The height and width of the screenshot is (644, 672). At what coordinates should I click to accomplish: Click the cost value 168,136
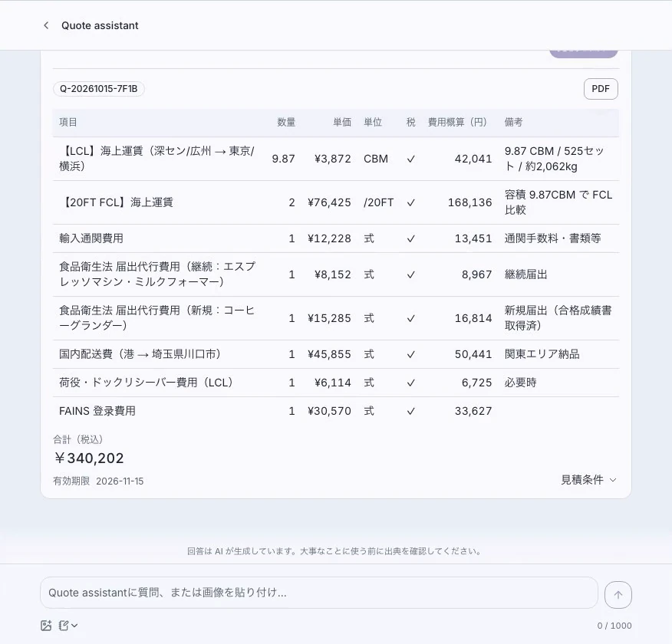(x=469, y=202)
